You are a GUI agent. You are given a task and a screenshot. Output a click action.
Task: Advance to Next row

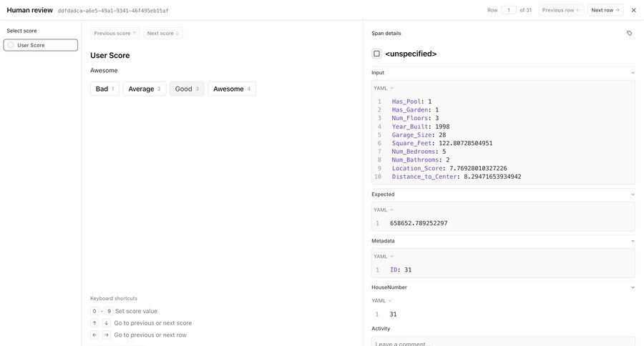coord(605,10)
